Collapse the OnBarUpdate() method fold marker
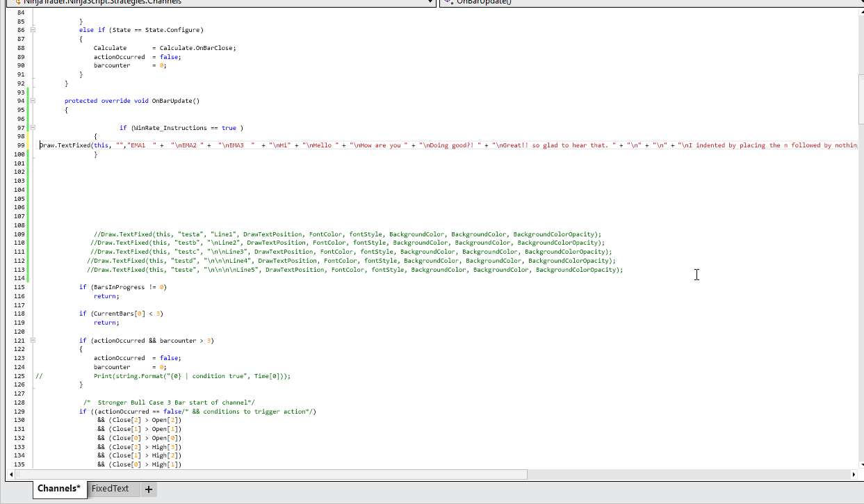This screenshot has width=864, height=504. 33,101
